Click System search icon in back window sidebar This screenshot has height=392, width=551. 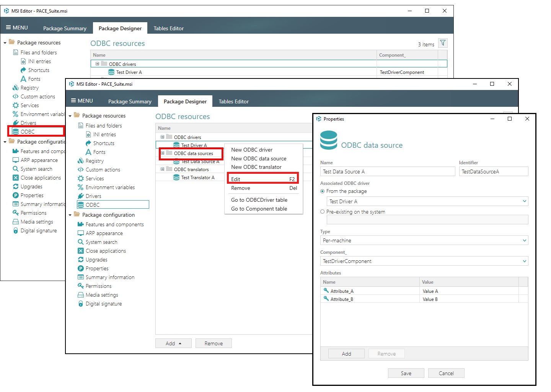(16, 169)
